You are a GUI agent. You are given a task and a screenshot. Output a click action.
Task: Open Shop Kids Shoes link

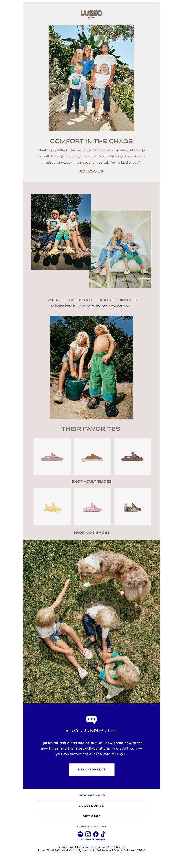[x=91, y=532]
